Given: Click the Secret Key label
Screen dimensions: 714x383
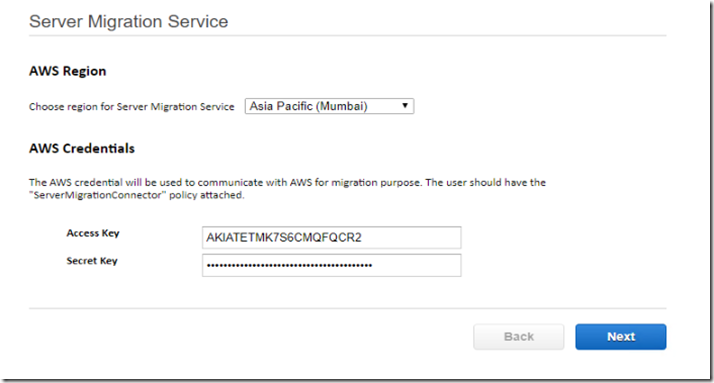Looking at the screenshot, I should [92, 261].
